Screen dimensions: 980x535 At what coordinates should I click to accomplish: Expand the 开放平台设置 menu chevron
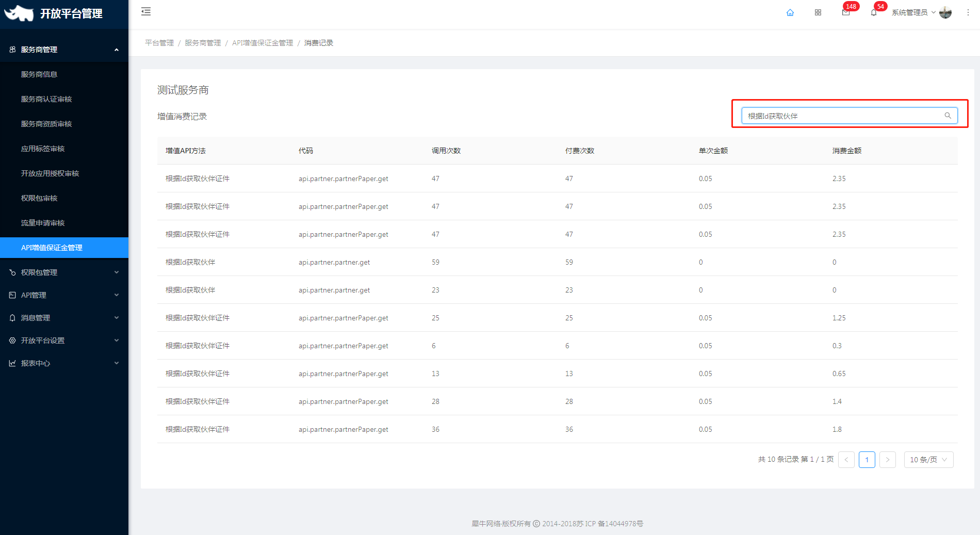click(117, 341)
